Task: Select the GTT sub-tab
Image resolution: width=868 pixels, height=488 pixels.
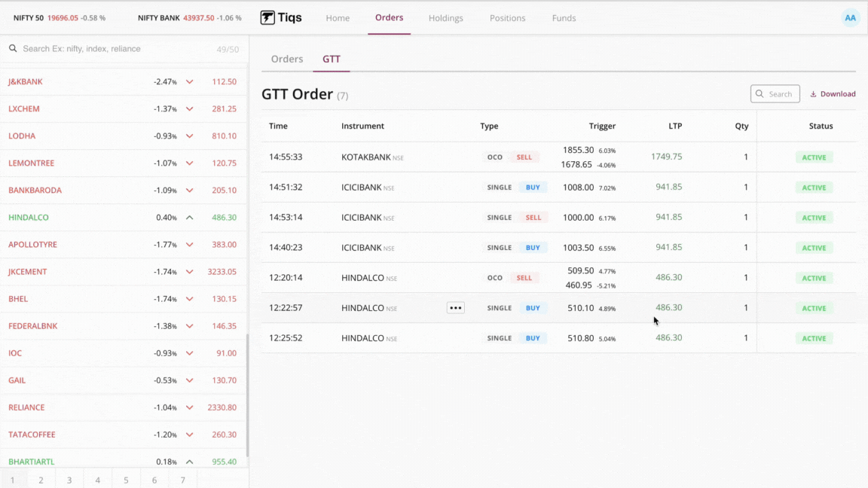Action: [x=332, y=59]
